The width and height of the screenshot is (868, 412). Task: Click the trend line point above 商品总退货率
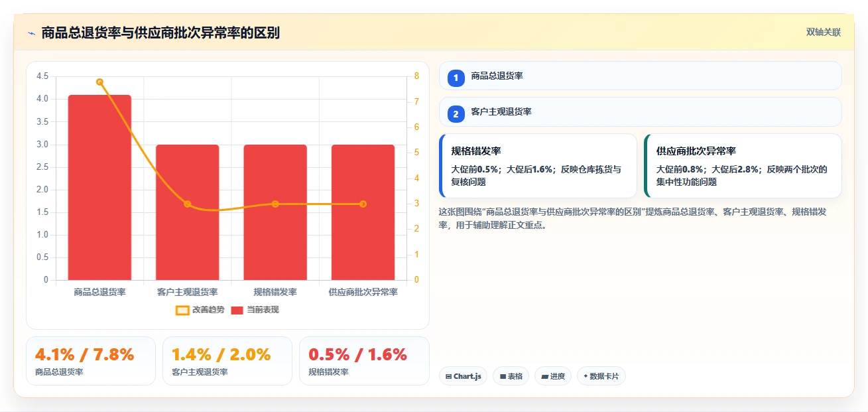click(x=99, y=82)
